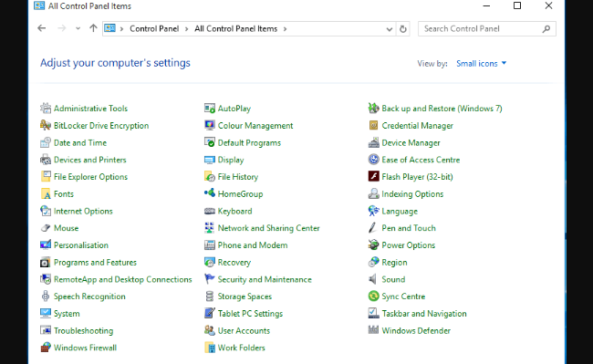The height and width of the screenshot is (364, 593).
Task: Click the Fonts icon
Action: (x=46, y=194)
